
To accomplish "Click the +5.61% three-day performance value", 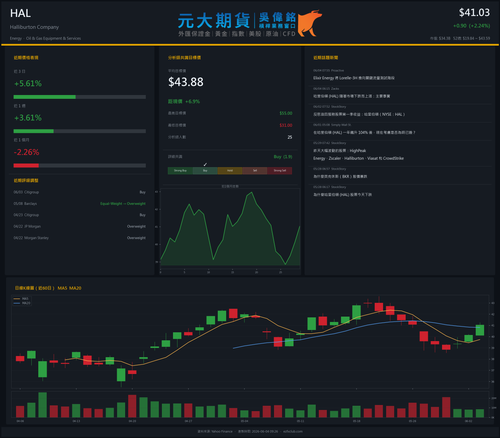I will click(28, 83).
